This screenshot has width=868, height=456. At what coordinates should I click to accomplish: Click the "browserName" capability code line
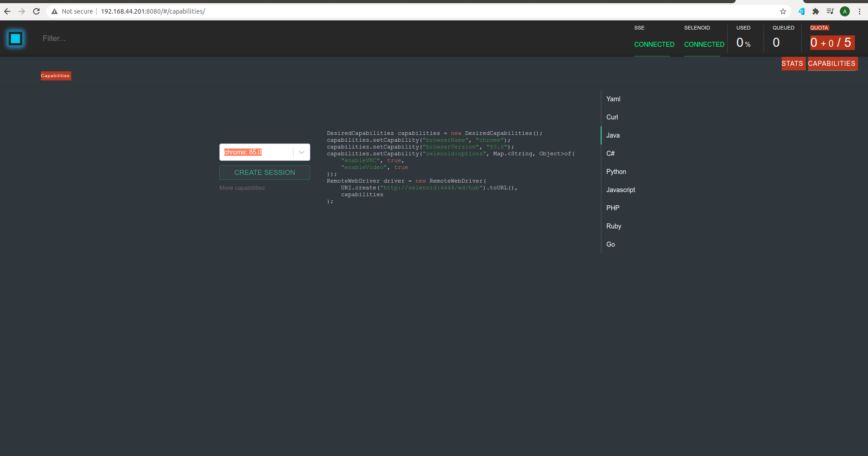tap(419, 140)
